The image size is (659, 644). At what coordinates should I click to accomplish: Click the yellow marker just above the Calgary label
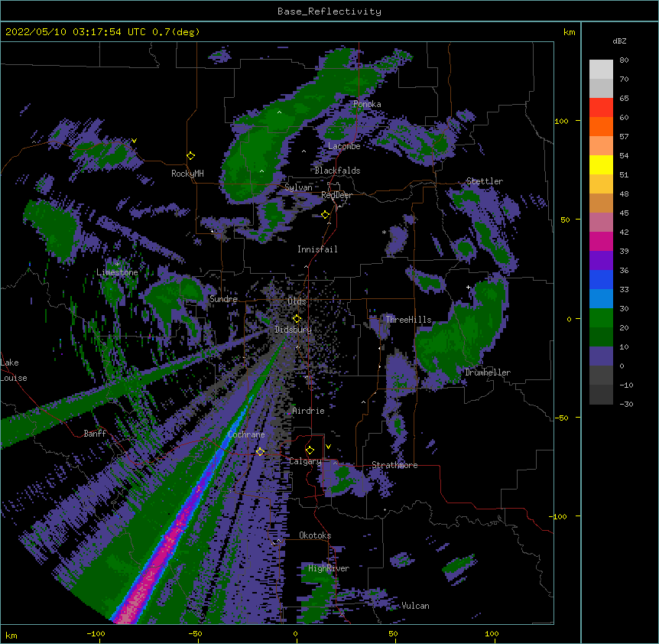[x=310, y=450]
